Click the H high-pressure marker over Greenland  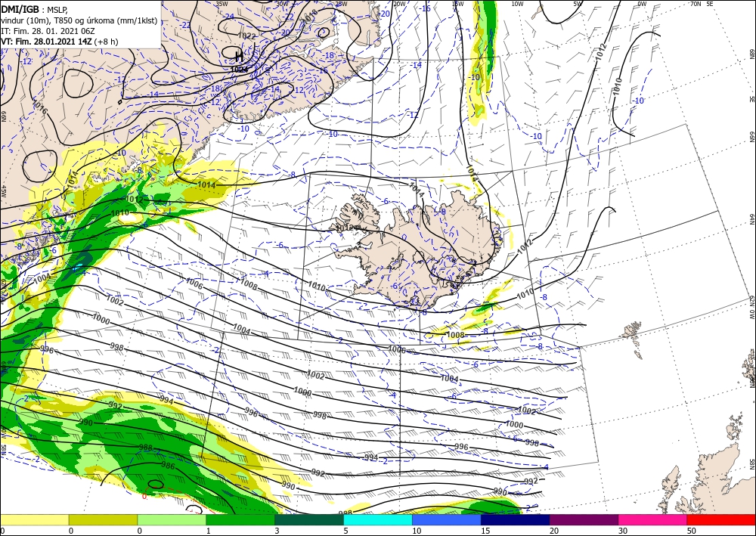coord(239,56)
